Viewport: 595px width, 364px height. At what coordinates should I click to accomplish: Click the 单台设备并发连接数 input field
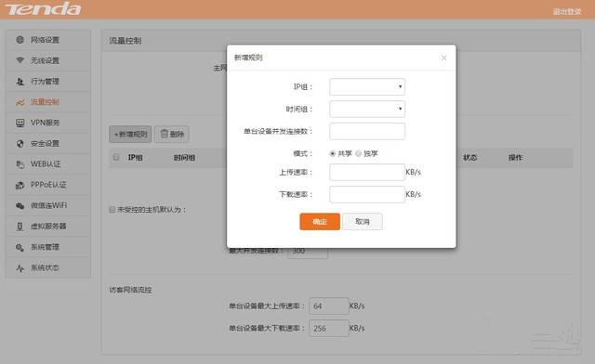tap(367, 131)
